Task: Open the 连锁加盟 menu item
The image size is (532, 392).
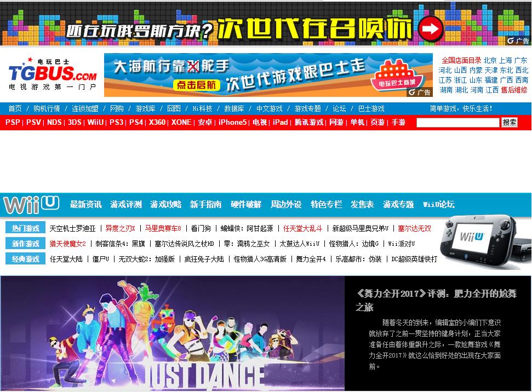Action: (85, 108)
